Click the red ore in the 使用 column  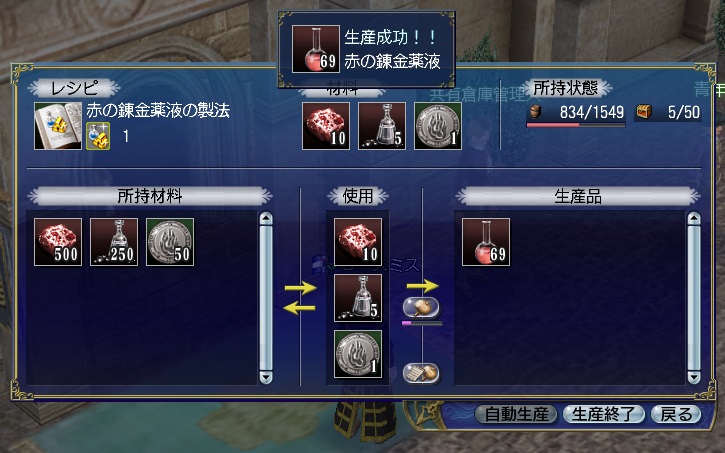pyautogui.click(x=358, y=242)
